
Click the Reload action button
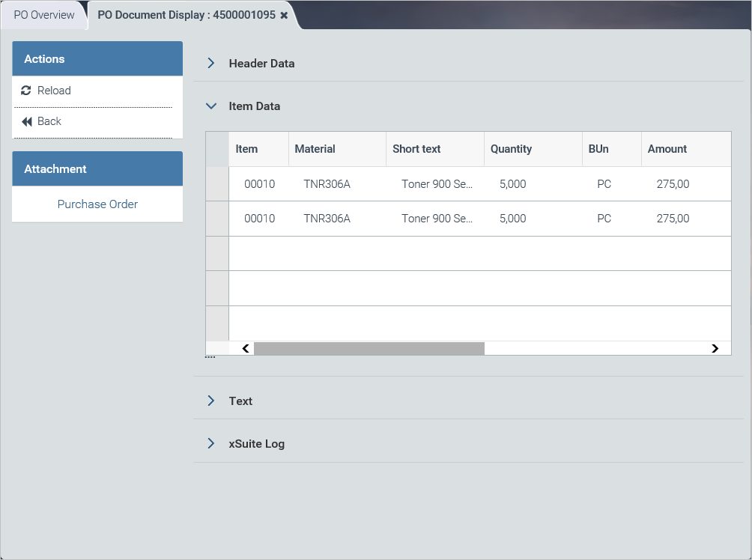pos(54,91)
